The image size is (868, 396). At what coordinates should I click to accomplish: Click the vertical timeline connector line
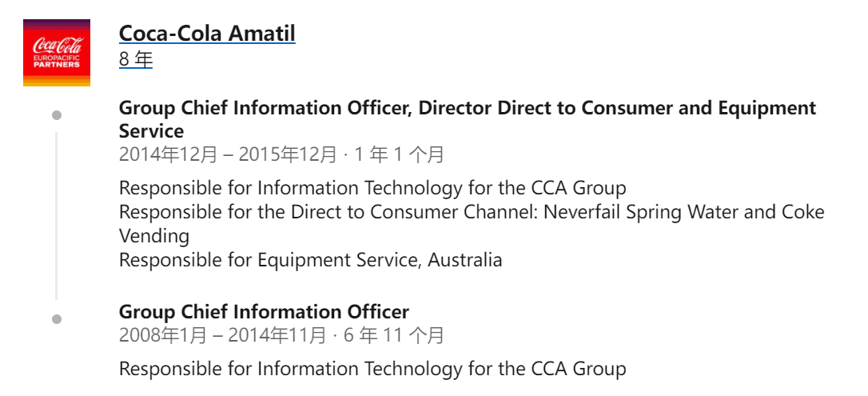tap(56, 216)
